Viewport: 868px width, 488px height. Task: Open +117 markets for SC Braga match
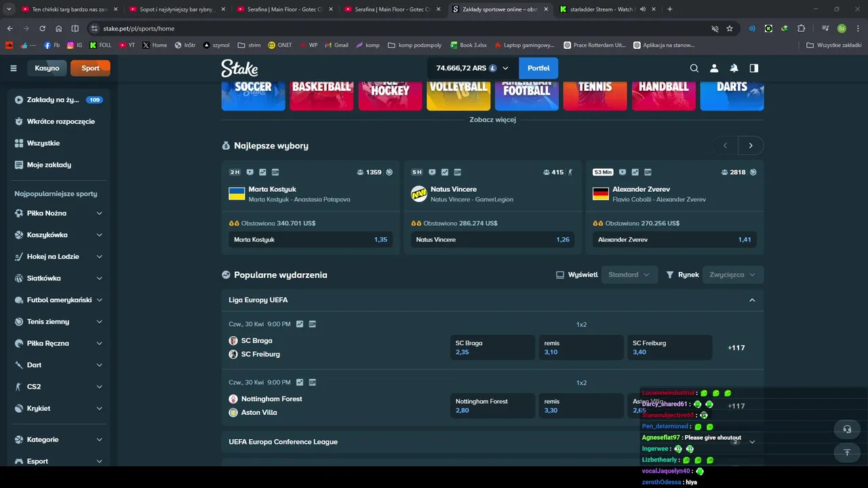coord(736,348)
